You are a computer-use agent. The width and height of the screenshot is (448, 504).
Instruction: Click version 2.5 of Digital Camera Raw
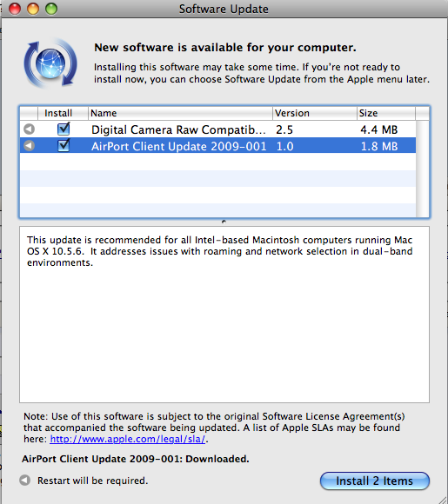284,129
